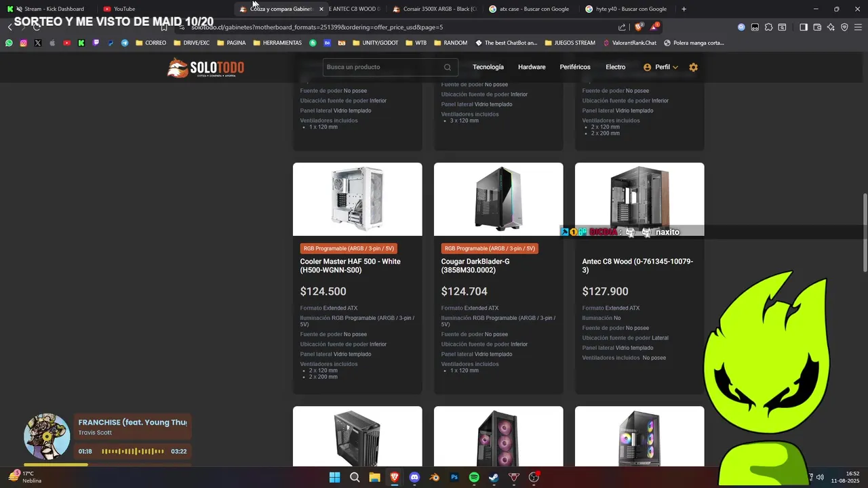Open the DRIVE/EXC bookmarks folder
This screenshot has width=868, height=488.
tap(191, 43)
